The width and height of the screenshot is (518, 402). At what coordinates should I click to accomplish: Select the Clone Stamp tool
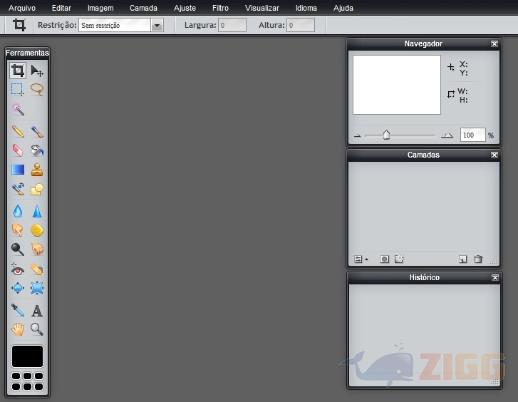[37, 170]
